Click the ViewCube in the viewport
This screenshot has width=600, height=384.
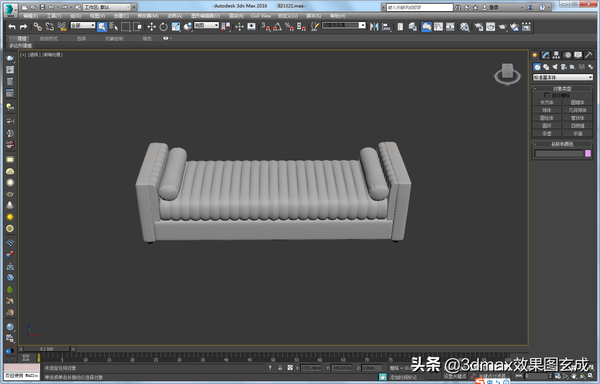507,74
